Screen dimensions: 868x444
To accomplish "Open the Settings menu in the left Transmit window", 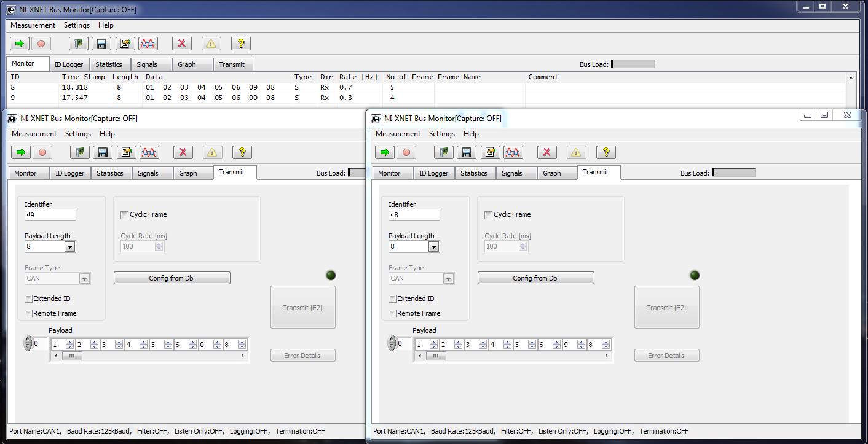I will [78, 134].
